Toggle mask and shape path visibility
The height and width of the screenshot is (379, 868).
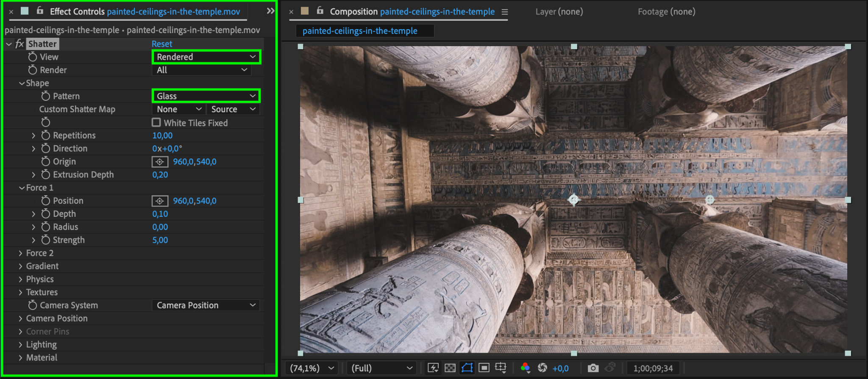coord(467,368)
